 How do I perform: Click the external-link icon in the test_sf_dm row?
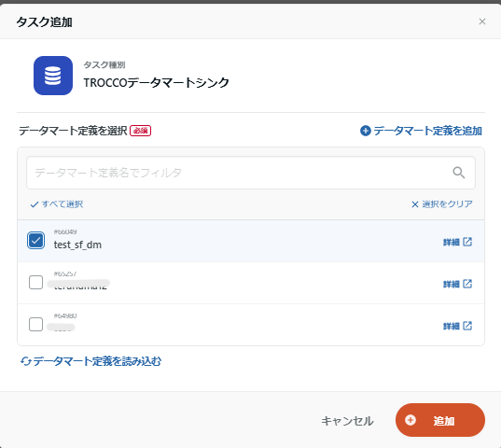[467, 242]
